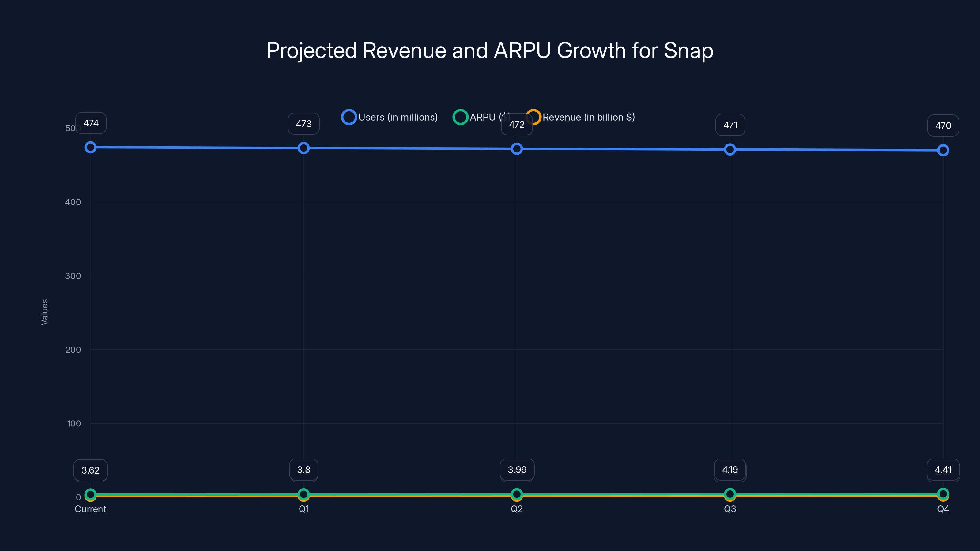
Task: Click the Q4 x-axis label
Action: click(x=943, y=509)
